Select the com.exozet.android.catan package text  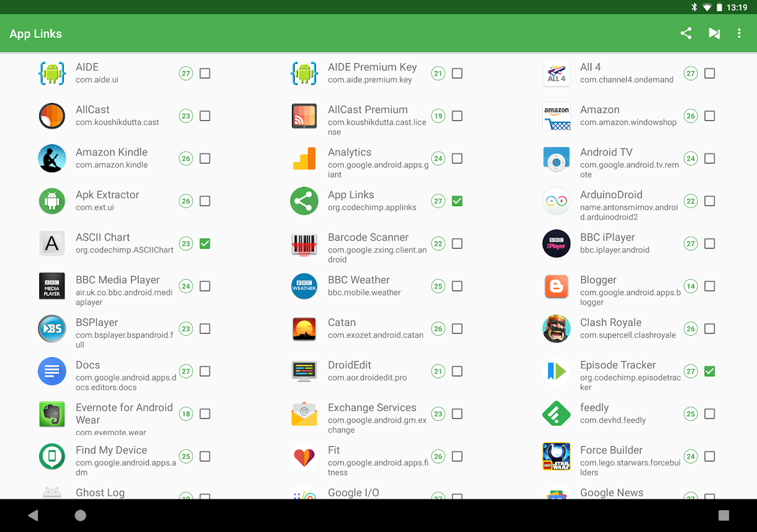[376, 335]
